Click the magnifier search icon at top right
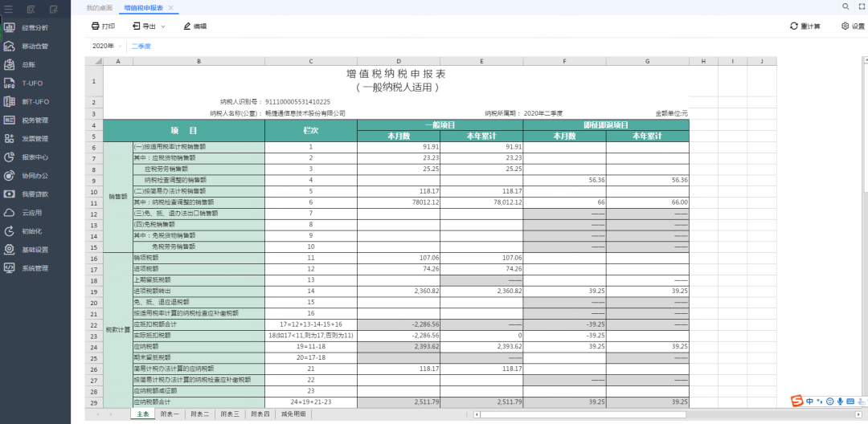The width and height of the screenshot is (868, 424). click(845, 6)
